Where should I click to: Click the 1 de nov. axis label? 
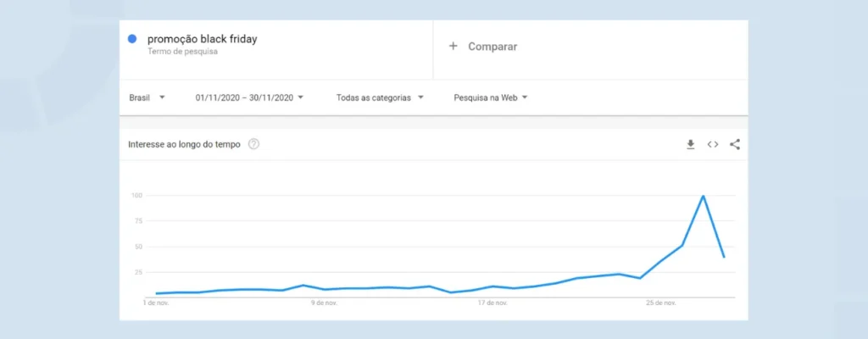[x=156, y=303]
